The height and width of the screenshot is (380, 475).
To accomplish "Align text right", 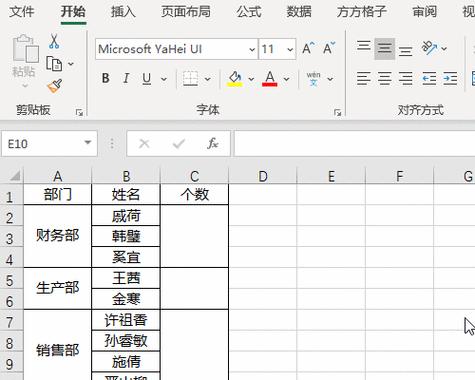I will pyautogui.click(x=405, y=79).
